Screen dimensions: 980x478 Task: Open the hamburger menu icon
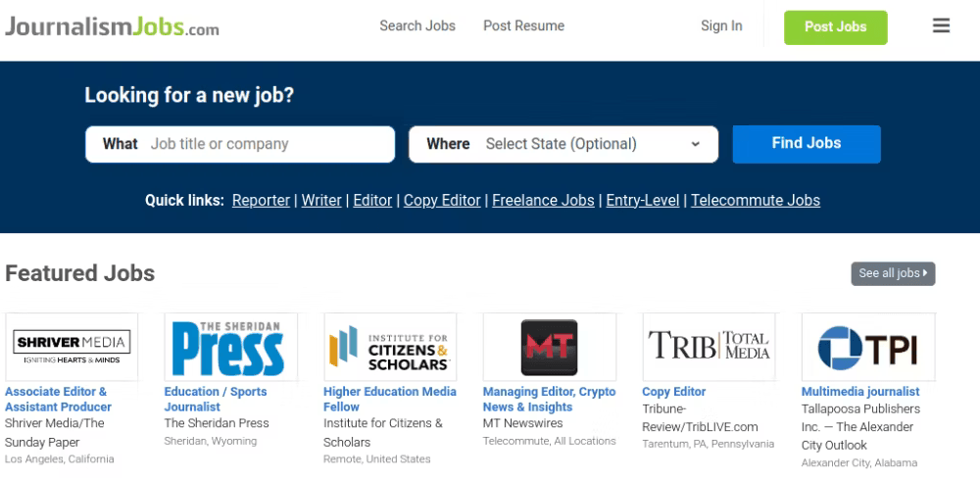pyautogui.click(x=941, y=25)
